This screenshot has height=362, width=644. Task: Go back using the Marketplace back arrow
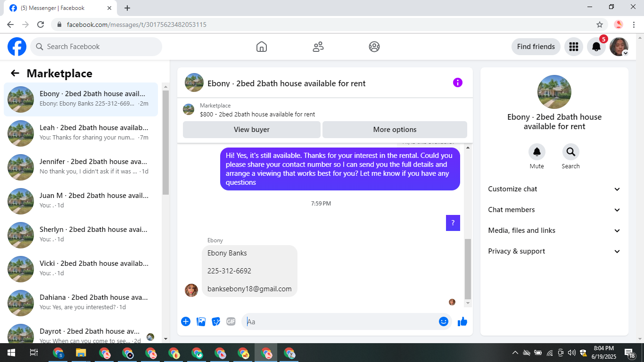[x=15, y=73]
